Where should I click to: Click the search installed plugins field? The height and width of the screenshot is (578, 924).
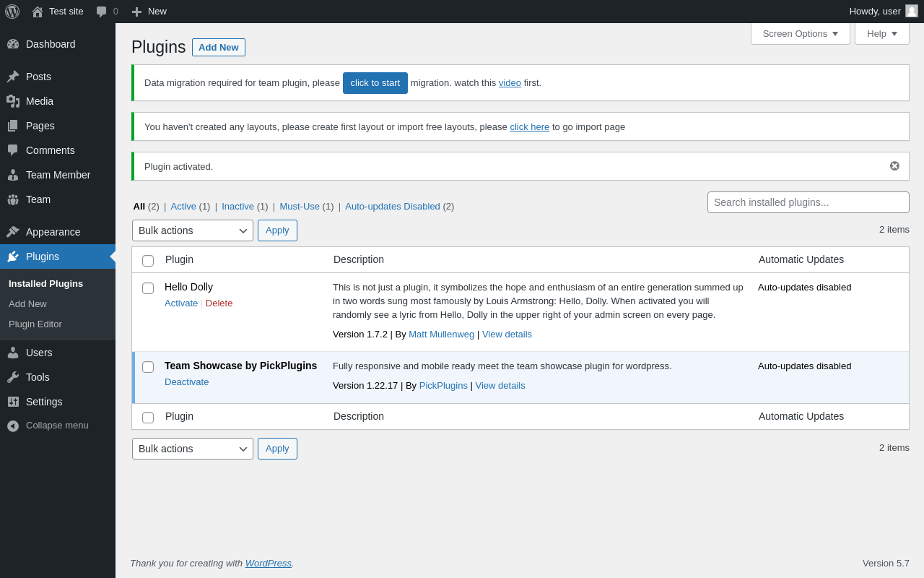pyautogui.click(x=808, y=202)
